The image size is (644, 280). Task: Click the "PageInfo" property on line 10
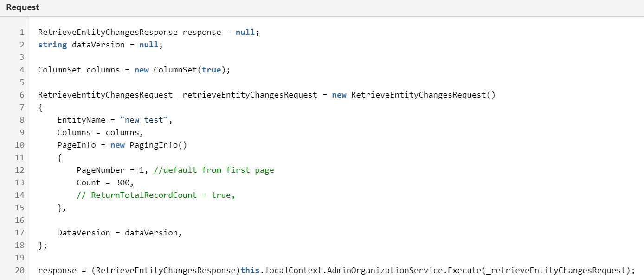point(77,145)
